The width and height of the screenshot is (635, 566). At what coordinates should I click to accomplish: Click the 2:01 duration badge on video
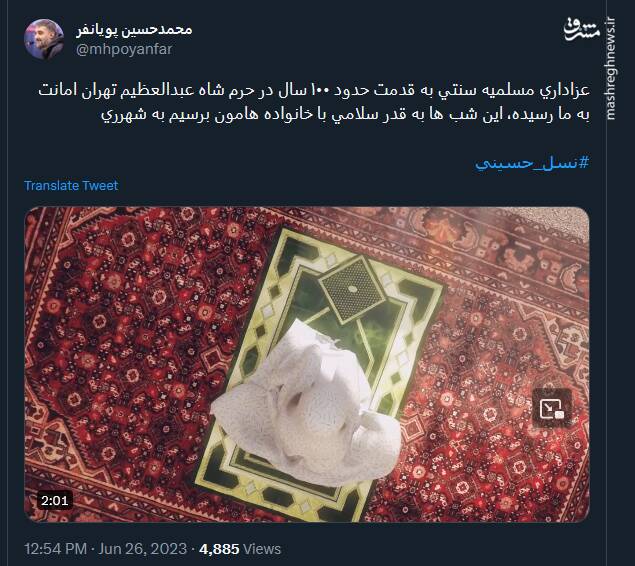coord(55,501)
